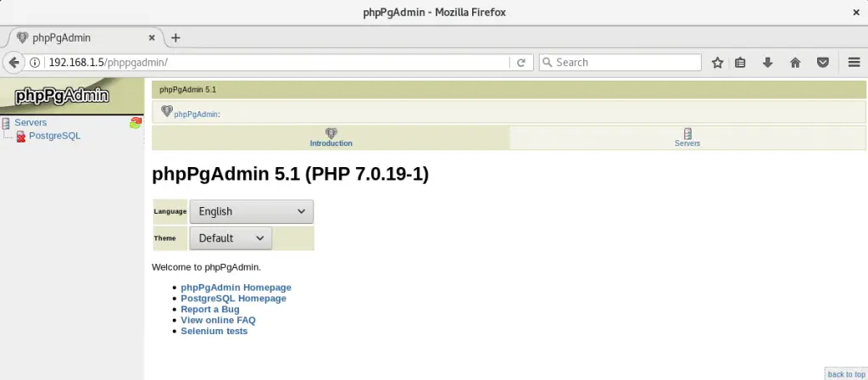Open the Selenium tests link
The image size is (868, 380).
[x=214, y=332]
